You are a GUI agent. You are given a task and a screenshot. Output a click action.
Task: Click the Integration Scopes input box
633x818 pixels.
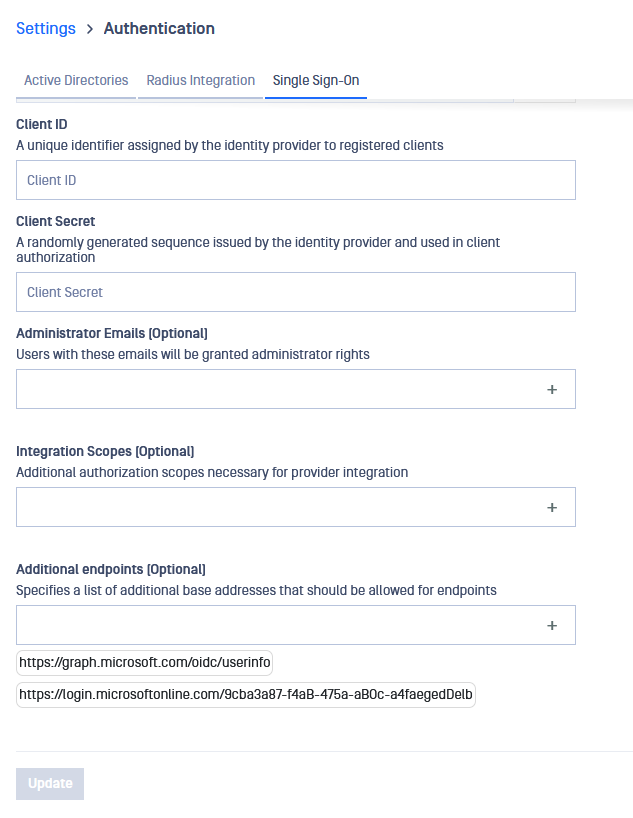click(277, 507)
